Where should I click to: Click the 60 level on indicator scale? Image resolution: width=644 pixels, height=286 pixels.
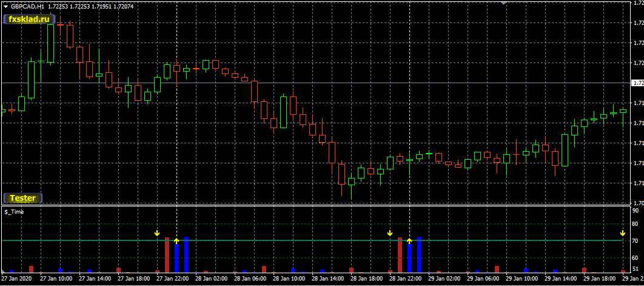(x=636, y=257)
